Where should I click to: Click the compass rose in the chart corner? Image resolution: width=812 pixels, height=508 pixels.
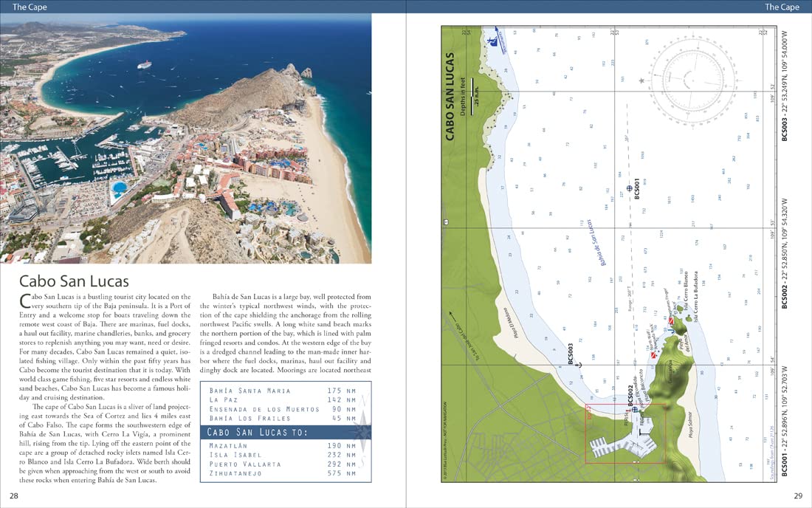(694, 80)
